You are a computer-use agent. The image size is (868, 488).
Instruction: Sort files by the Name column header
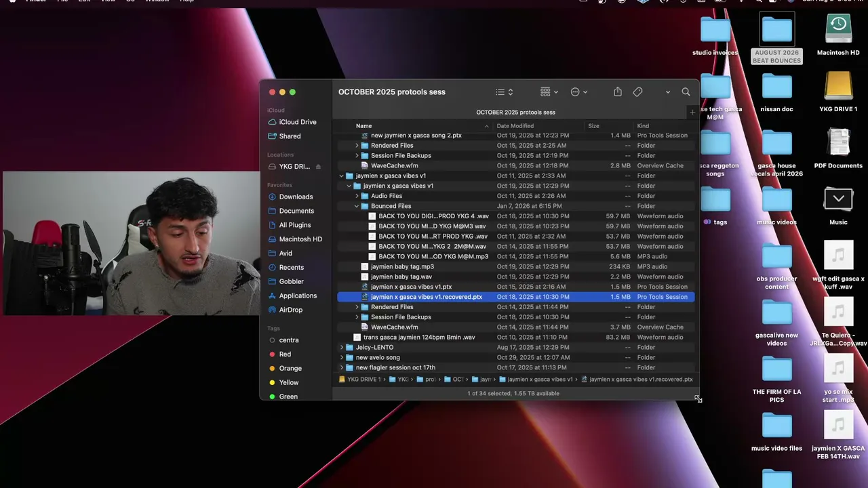click(x=363, y=126)
